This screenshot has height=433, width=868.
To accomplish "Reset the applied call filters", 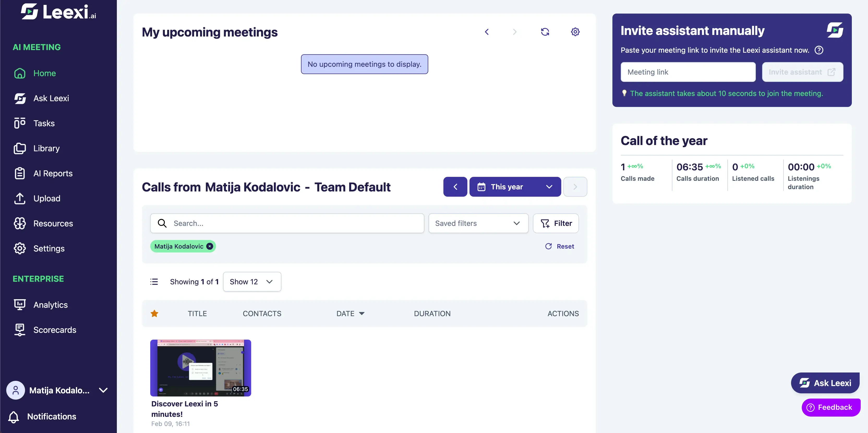I will [x=560, y=246].
